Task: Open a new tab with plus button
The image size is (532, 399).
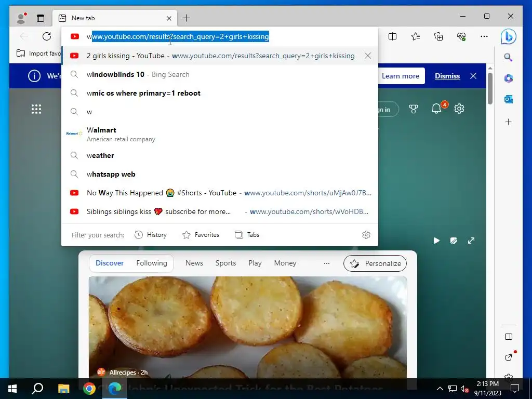Action: coord(187,18)
